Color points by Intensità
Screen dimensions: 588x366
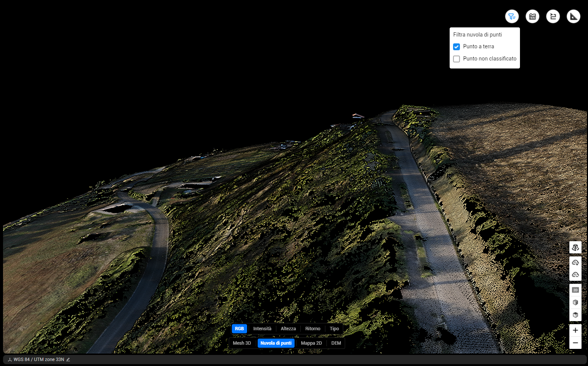pyautogui.click(x=262, y=329)
